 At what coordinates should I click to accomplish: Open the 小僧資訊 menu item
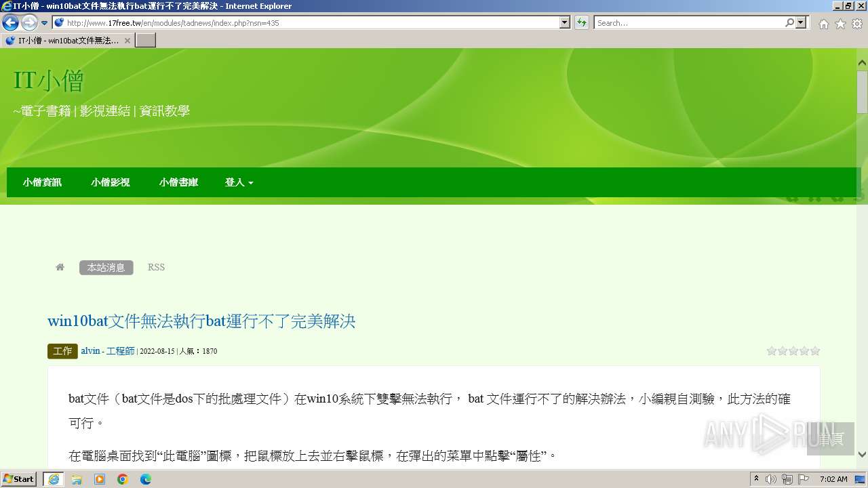(x=42, y=182)
